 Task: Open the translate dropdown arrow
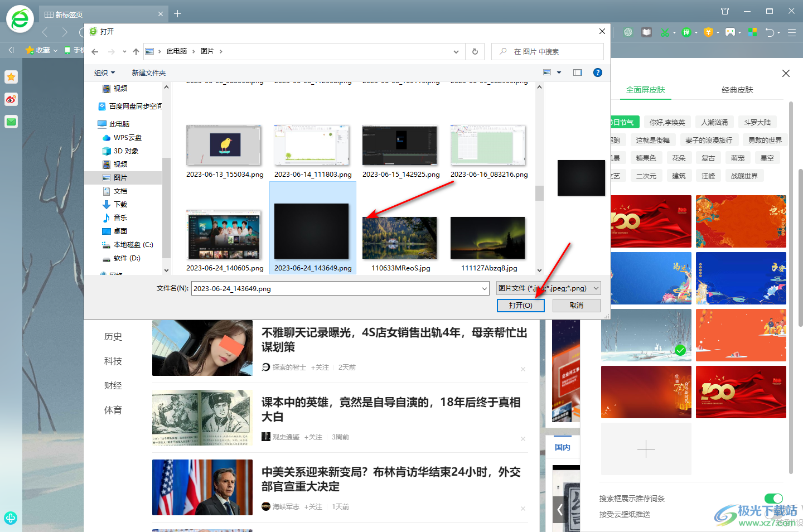(x=696, y=32)
